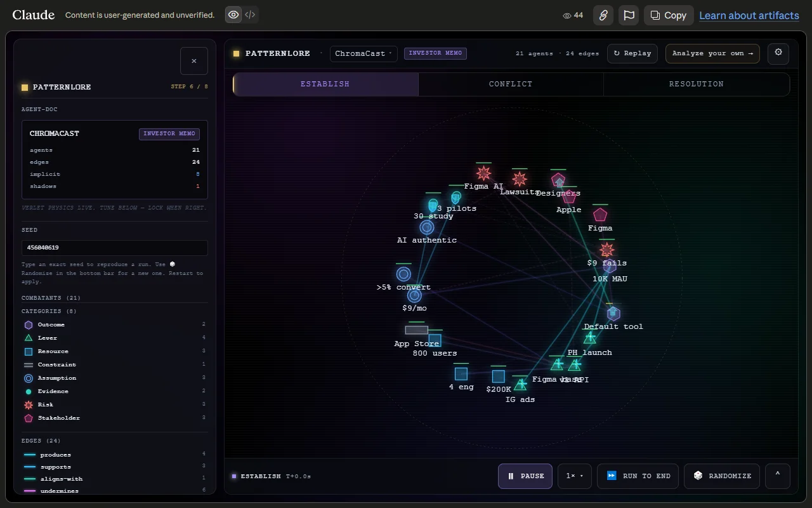Toggle the supports edge type

pos(115,467)
